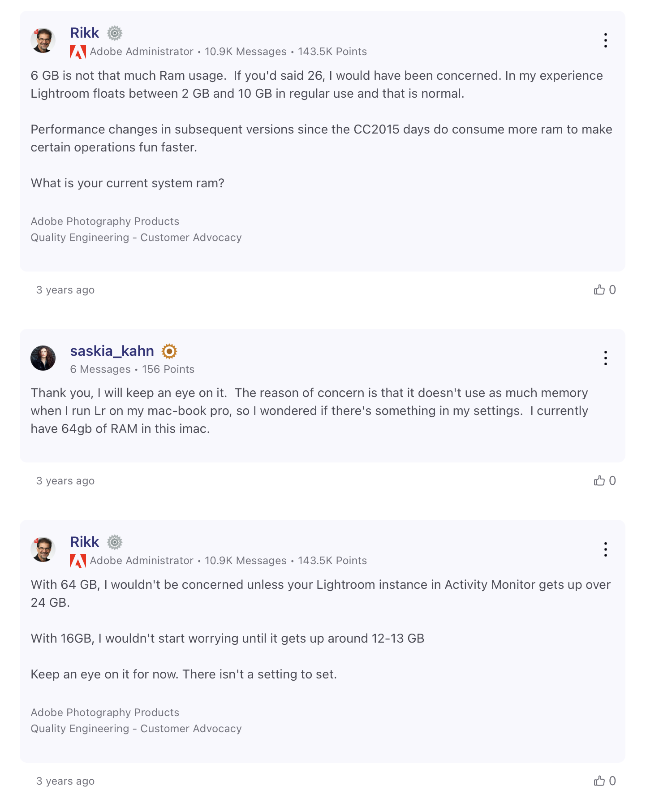
Task: Click Rikk's avatar on first comment
Action: (x=43, y=40)
